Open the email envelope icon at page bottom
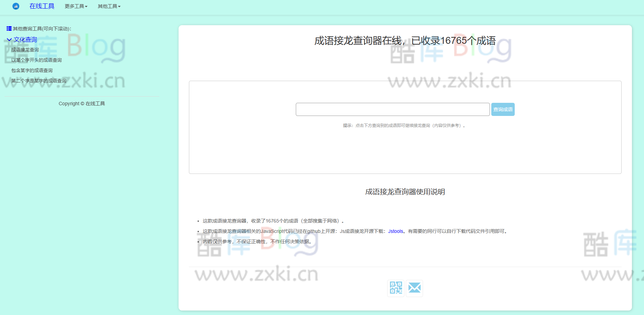This screenshot has height=315, width=644. (414, 288)
